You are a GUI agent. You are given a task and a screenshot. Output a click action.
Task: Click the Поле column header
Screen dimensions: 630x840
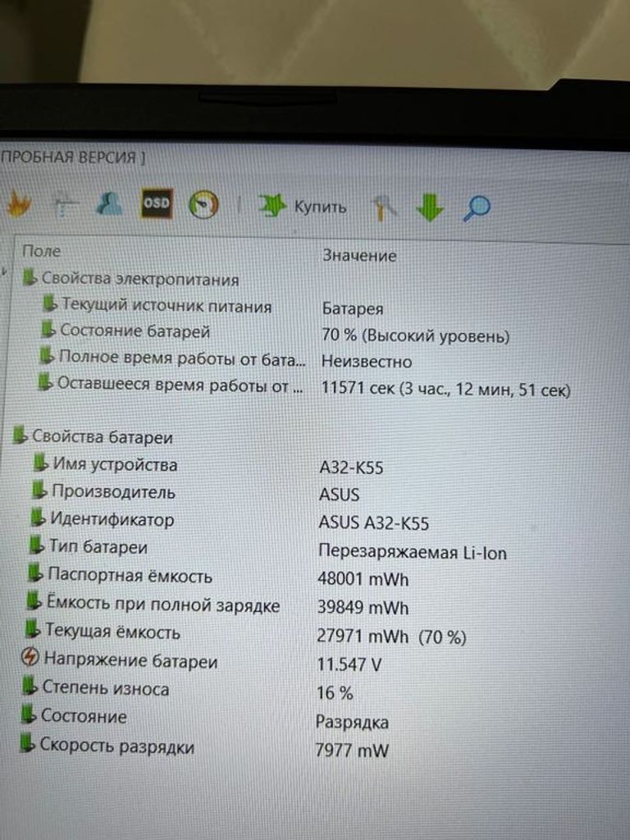coord(41,251)
